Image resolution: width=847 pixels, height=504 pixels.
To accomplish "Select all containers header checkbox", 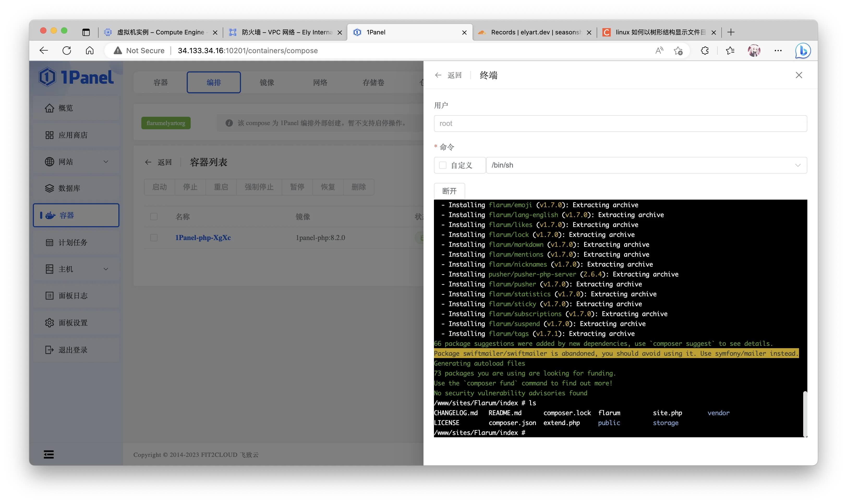I will click(154, 217).
